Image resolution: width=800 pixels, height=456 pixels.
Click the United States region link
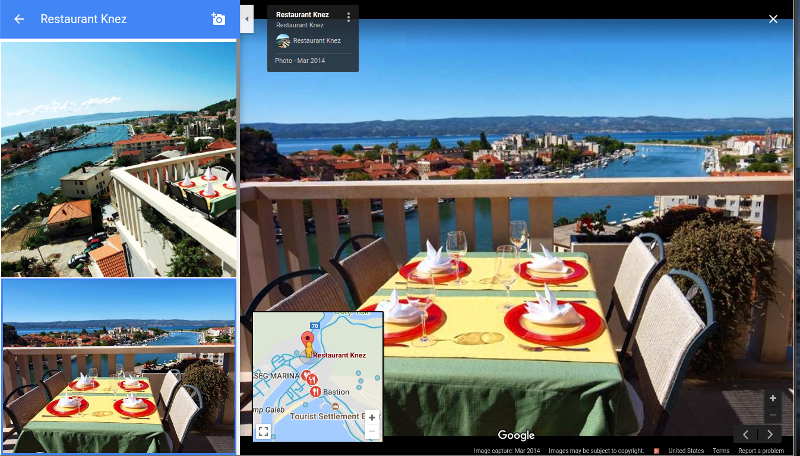click(687, 451)
